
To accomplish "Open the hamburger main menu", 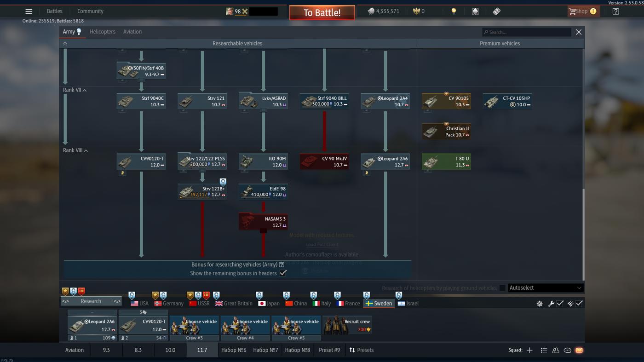I will 29,11.
